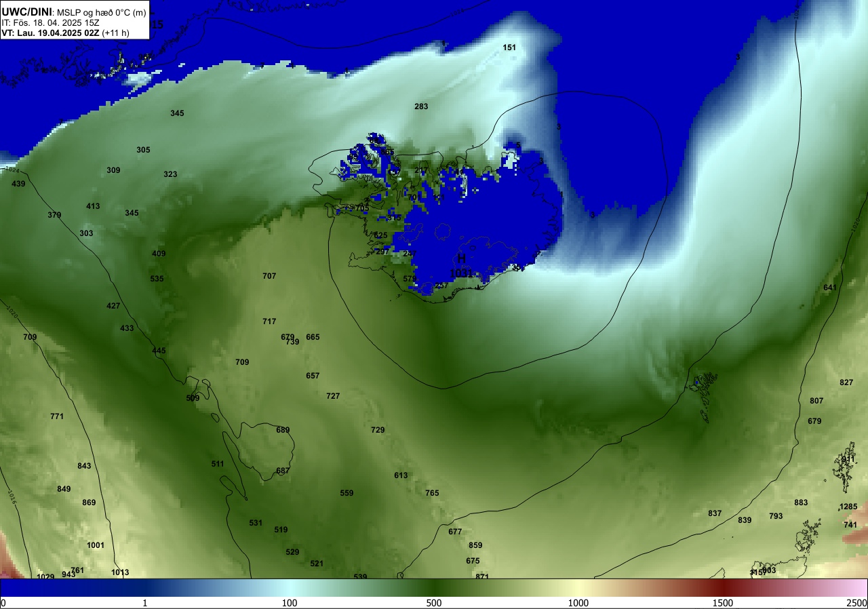Click the 707 height value
Screen dimensions: 868x609
(269, 276)
